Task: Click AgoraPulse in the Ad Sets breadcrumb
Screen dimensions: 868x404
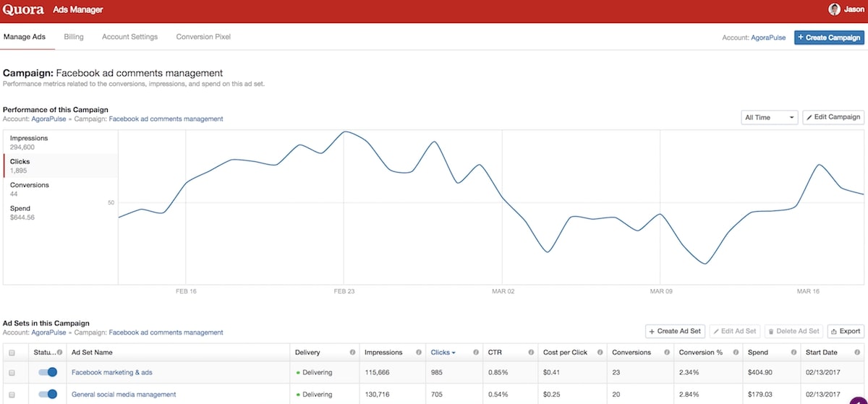Action: point(49,332)
